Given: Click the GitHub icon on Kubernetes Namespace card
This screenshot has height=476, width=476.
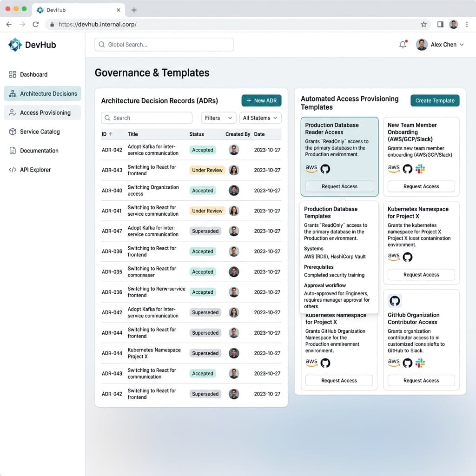Looking at the screenshot, I should pyautogui.click(x=408, y=257).
